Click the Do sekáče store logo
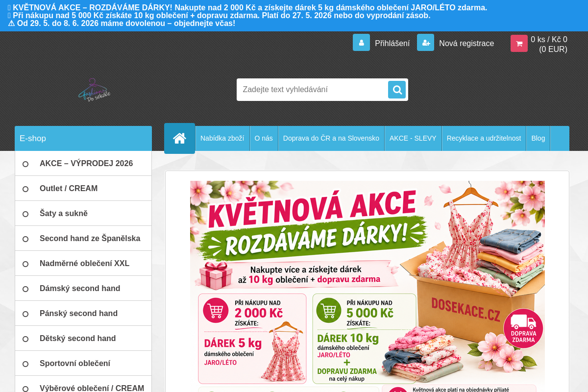The image size is (588, 392). coord(94,90)
